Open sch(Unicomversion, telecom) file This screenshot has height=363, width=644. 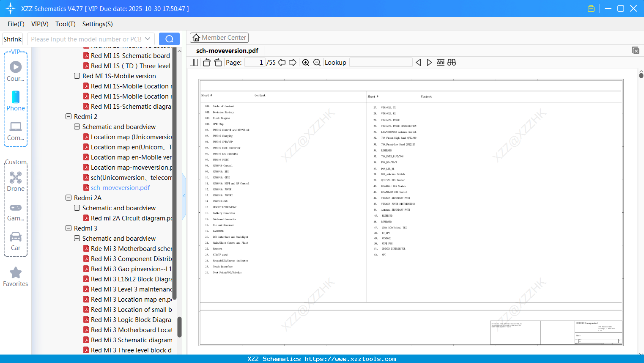[128, 178]
